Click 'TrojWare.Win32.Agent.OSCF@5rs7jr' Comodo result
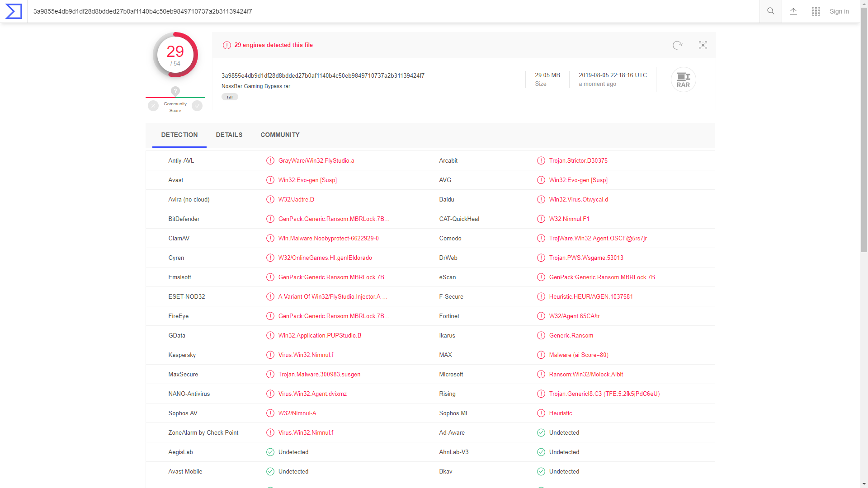The width and height of the screenshot is (868, 488). [x=598, y=239]
